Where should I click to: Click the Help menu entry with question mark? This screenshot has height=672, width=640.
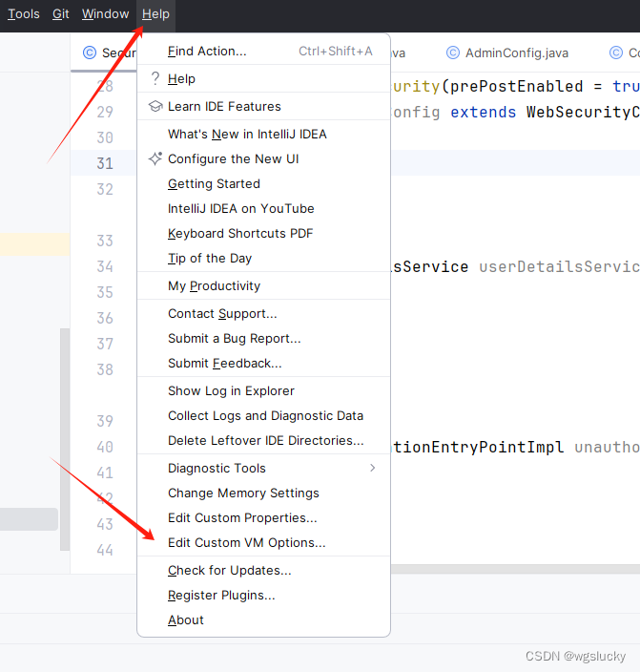pyautogui.click(x=263, y=79)
